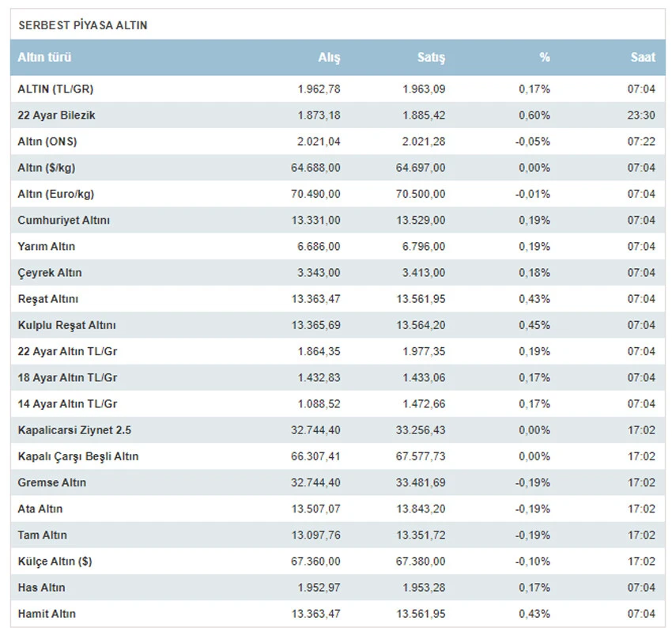Click the Satış column header
This screenshot has width=672, height=628.
coord(431,58)
